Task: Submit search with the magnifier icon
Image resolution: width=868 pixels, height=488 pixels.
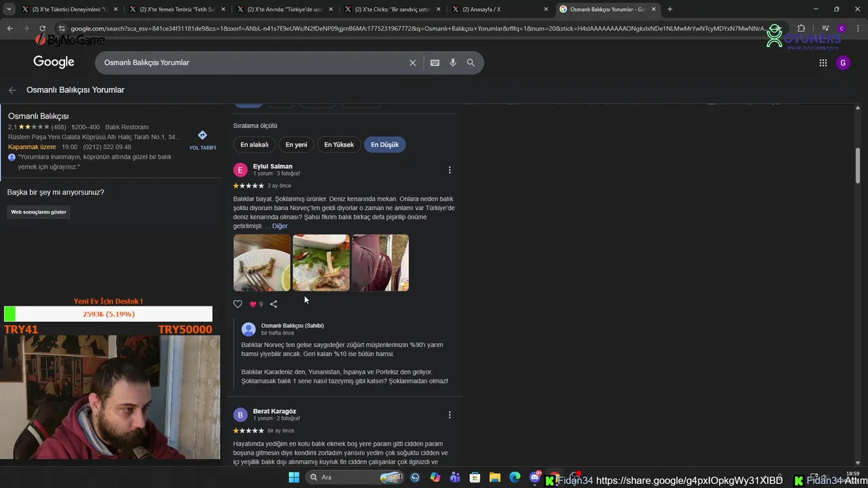Action: point(471,62)
